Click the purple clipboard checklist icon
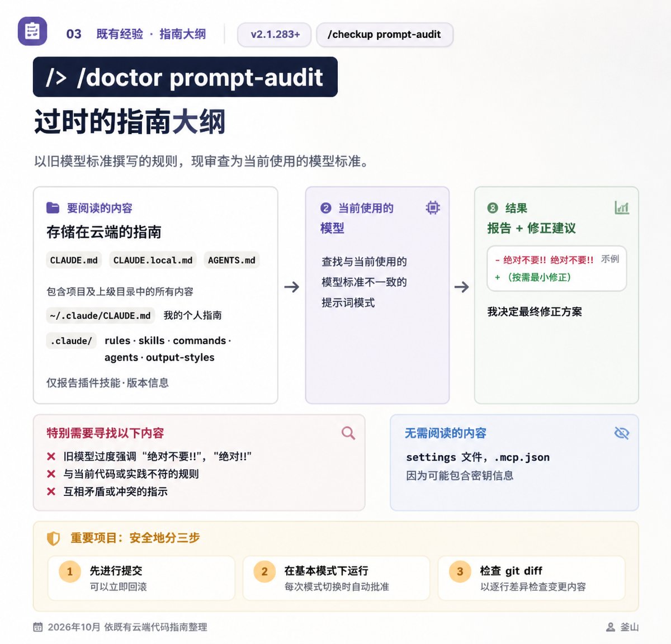 point(32,31)
